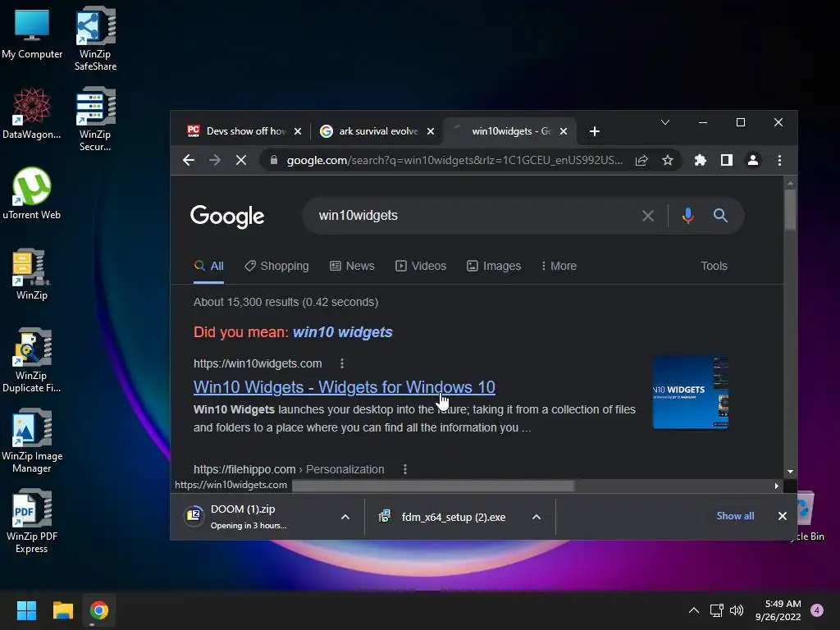
Task: Close the ark survival evolved tab
Action: click(431, 131)
